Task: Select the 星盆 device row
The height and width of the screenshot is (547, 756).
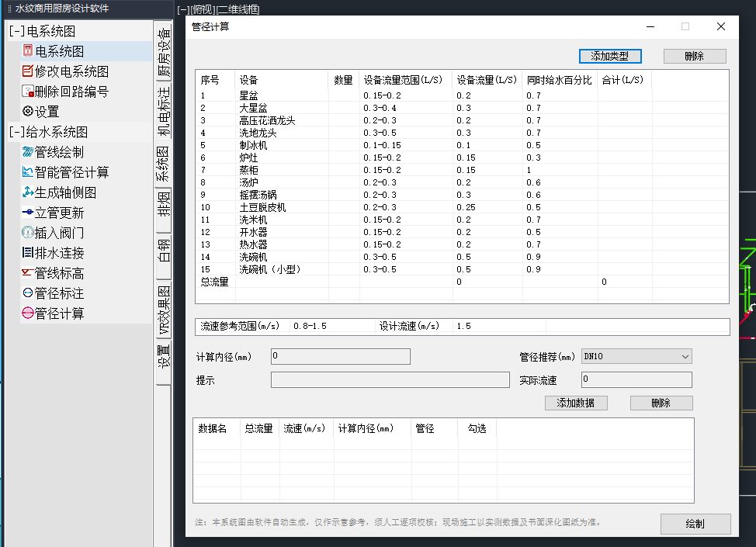Action: (x=461, y=95)
